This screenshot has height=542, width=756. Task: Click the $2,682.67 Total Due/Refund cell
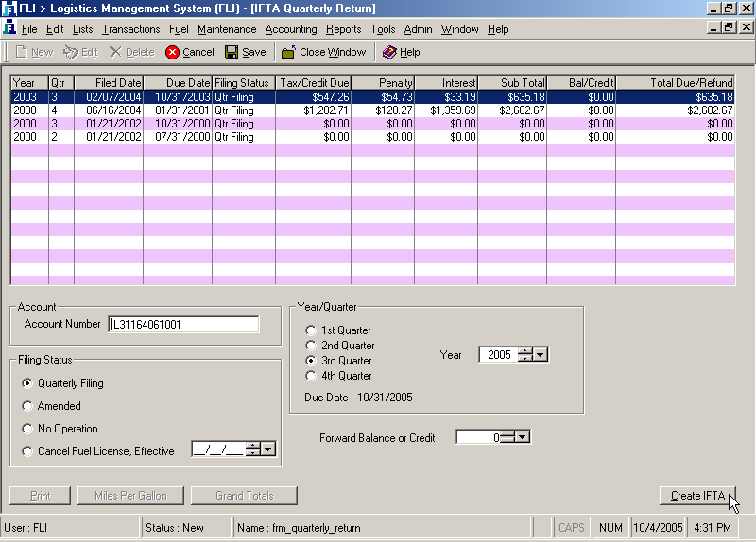point(676,110)
